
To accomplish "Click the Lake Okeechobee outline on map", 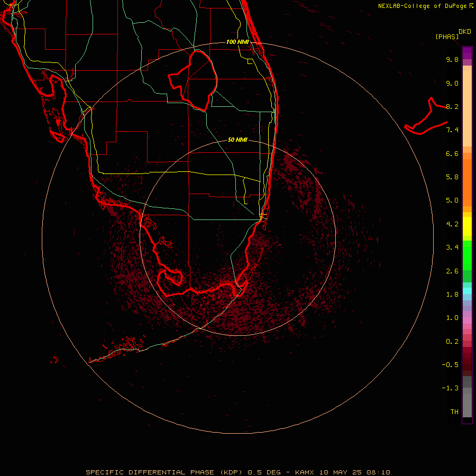I will coord(193,80).
